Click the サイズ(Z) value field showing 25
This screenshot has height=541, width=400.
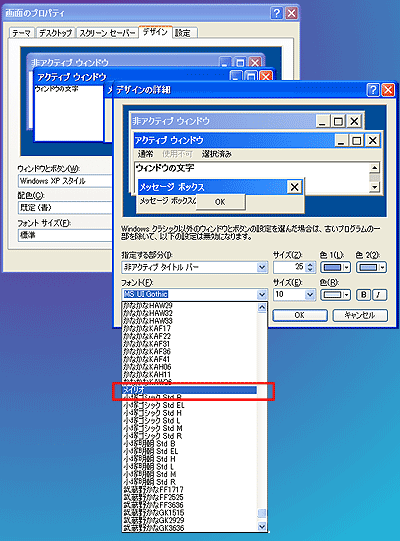pos(290,267)
